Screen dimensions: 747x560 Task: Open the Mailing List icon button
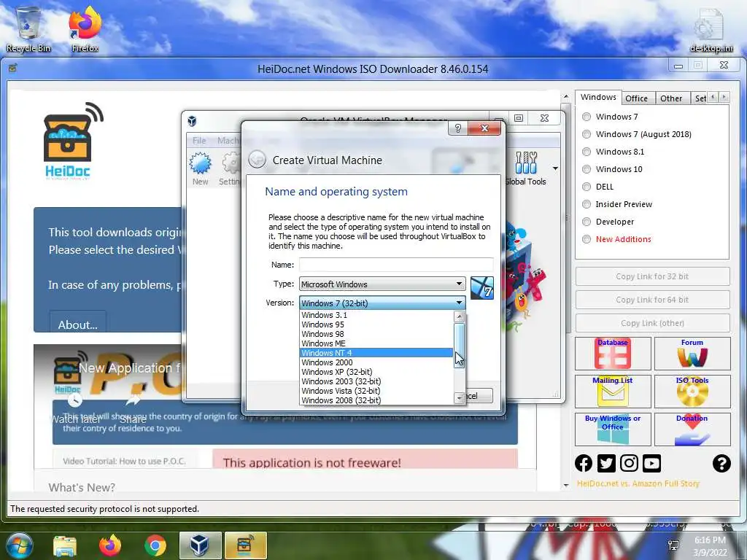[613, 392]
